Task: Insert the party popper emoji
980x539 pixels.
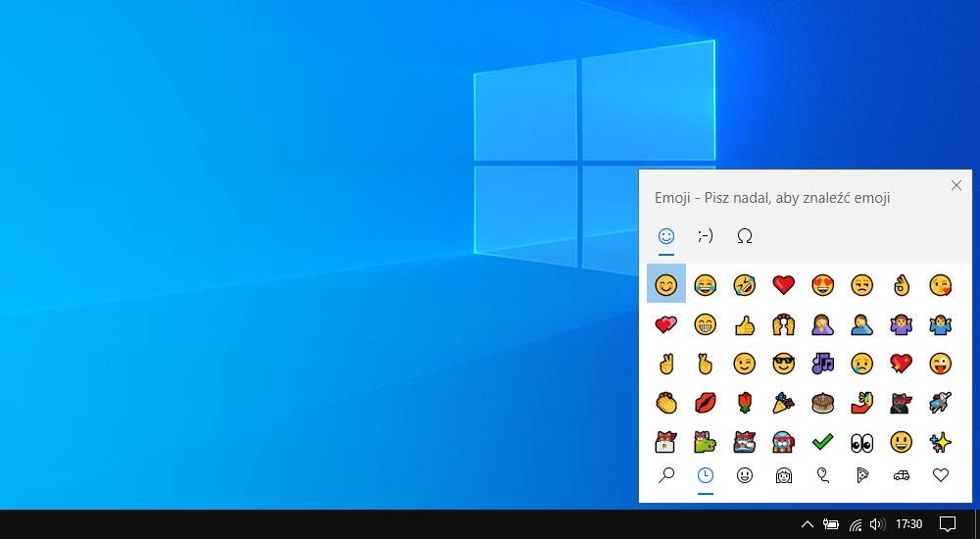Action: [x=784, y=403]
